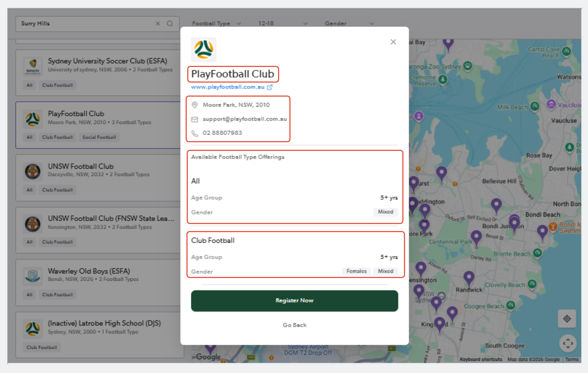Viewport: 588px width, 373px height.
Task: Click the external link icon beside the website
Action: [270, 87]
